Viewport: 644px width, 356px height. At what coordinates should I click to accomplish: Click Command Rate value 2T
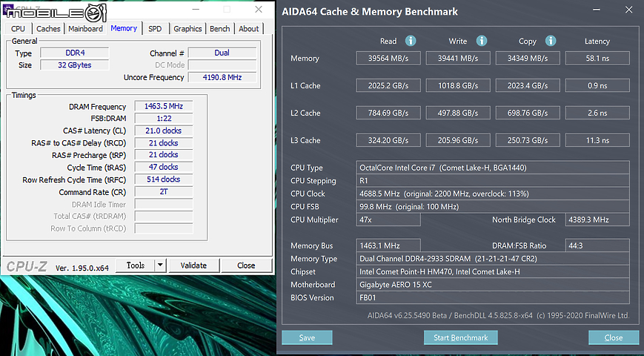[164, 191]
